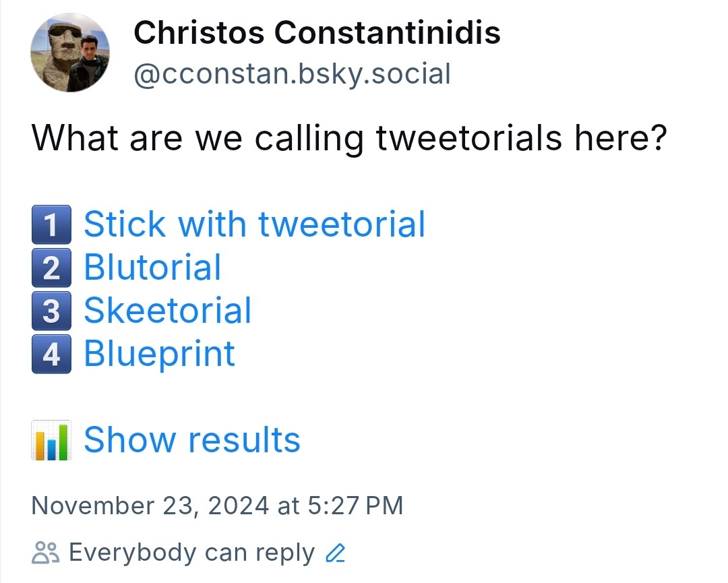Viewport: 728px width, 583px height.
Task: Click the bar chart results icon
Action: point(51,441)
